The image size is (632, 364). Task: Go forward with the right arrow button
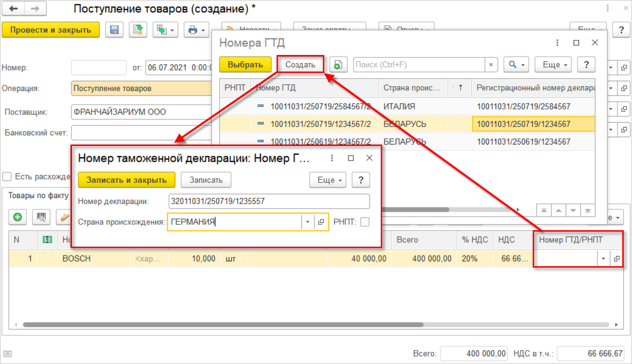[x=35, y=9]
